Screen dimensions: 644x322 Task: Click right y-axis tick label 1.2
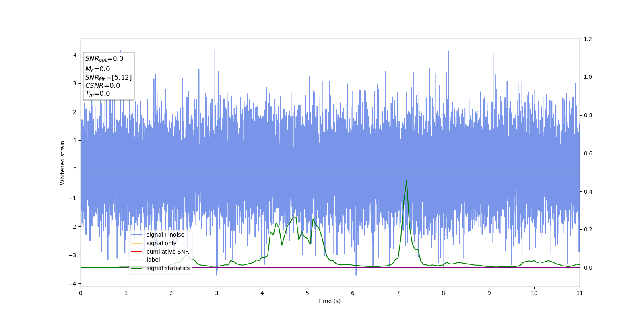(x=588, y=39)
